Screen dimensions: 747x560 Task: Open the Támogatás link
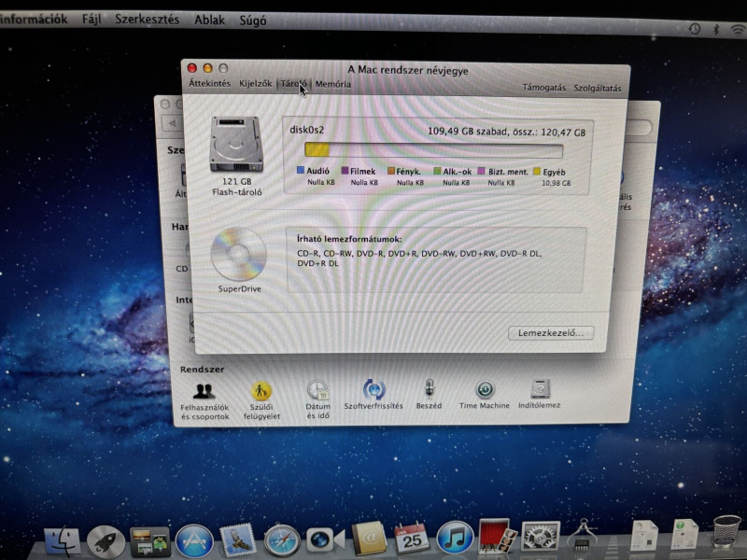tap(543, 88)
